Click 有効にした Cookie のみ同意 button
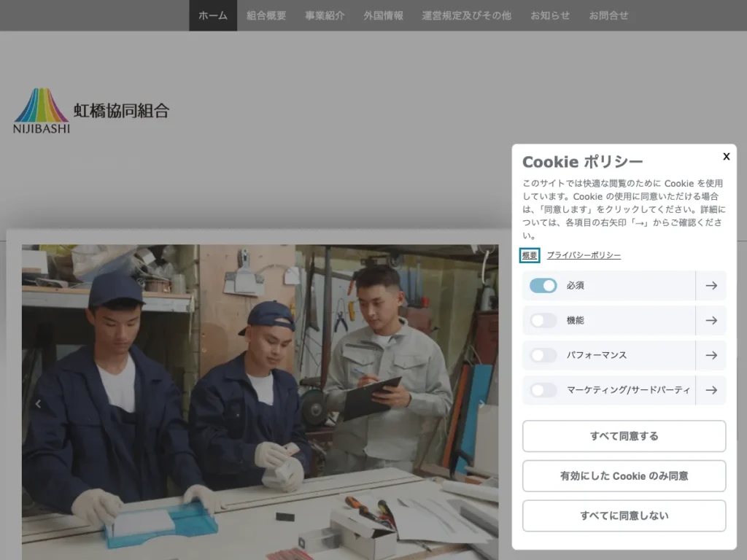The image size is (747, 560). 624,475
